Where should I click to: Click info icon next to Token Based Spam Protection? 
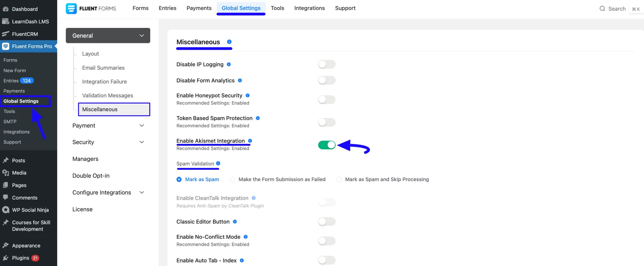coord(258,118)
